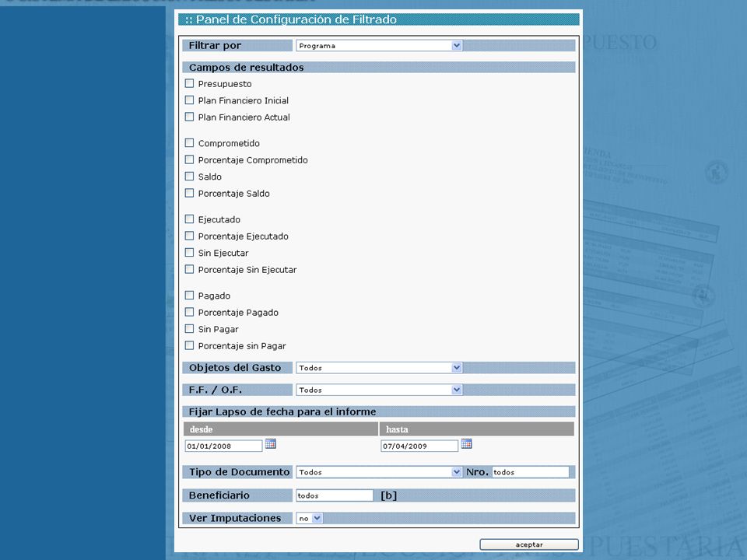Enable Porcentaje Sin Ejecutar field
Screen dimensions: 747x560
(x=189, y=269)
